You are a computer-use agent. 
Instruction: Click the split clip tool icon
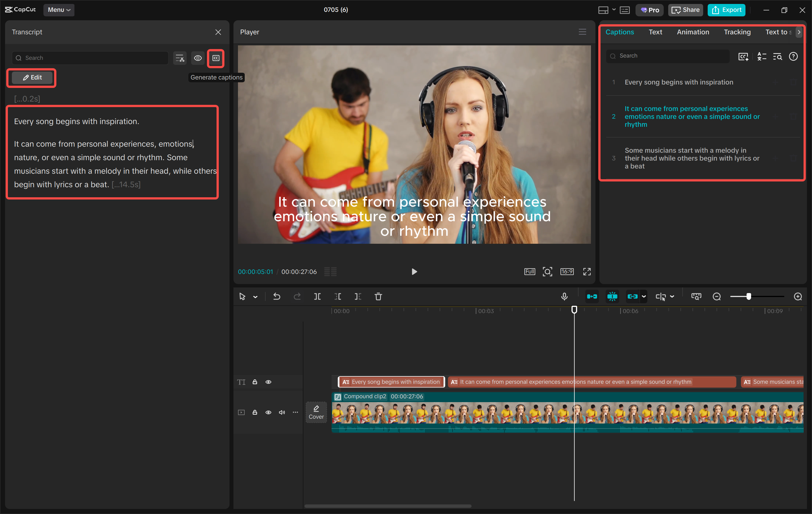coord(317,297)
